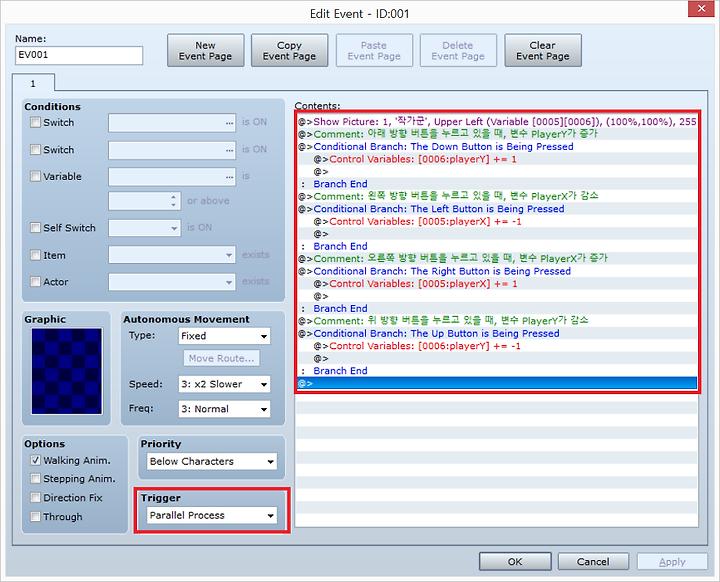This screenshot has height=582, width=720.
Task: Select Control Variables playerX += -1 line
Action: click(497, 221)
